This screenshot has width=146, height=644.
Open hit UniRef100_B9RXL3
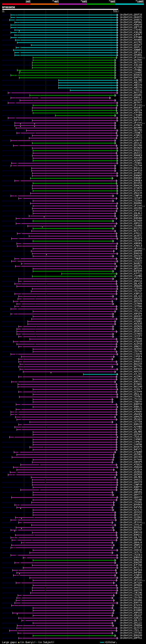coord(131,98)
